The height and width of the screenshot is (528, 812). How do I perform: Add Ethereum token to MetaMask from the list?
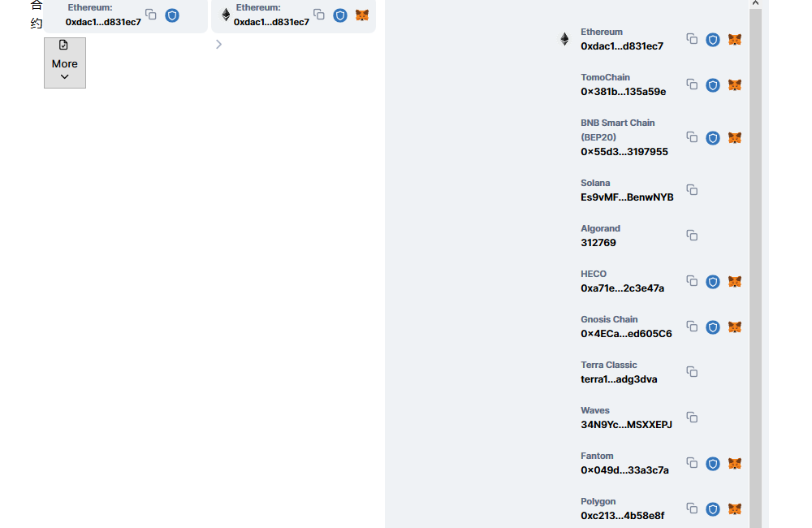pyautogui.click(x=735, y=40)
